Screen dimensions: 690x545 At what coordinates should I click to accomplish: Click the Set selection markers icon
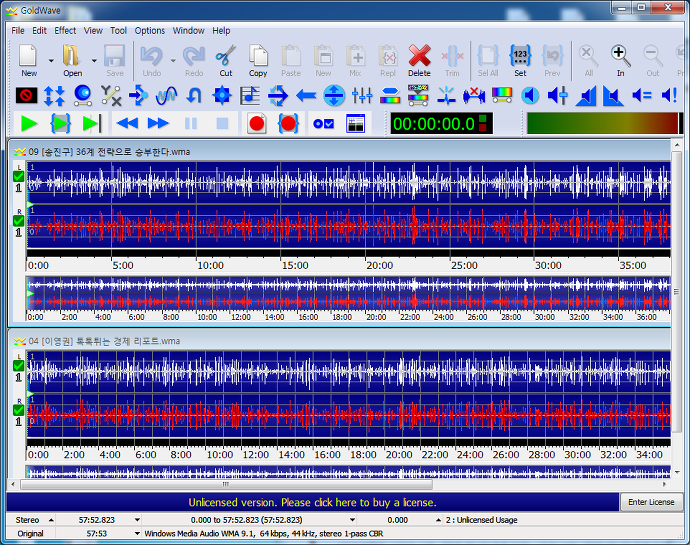pyautogui.click(x=520, y=60)
